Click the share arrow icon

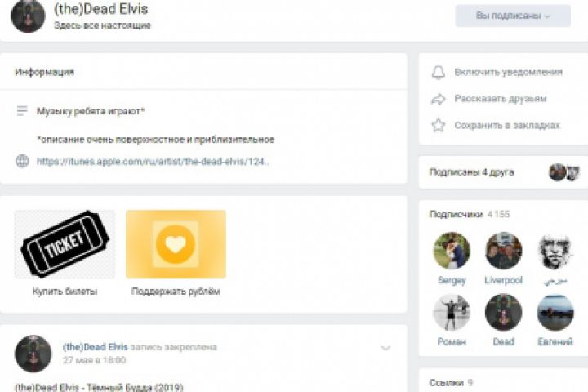pos(439,99)
